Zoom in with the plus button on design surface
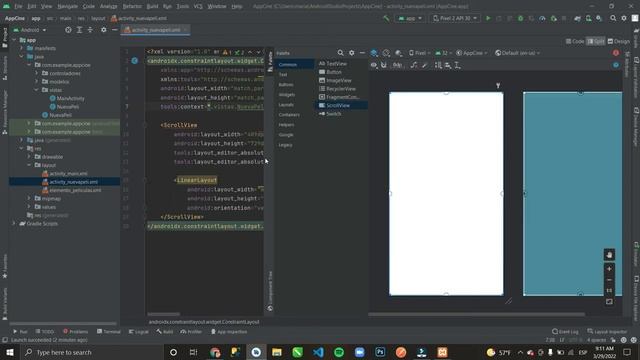 pyautogui.click(x=609, y=269)
